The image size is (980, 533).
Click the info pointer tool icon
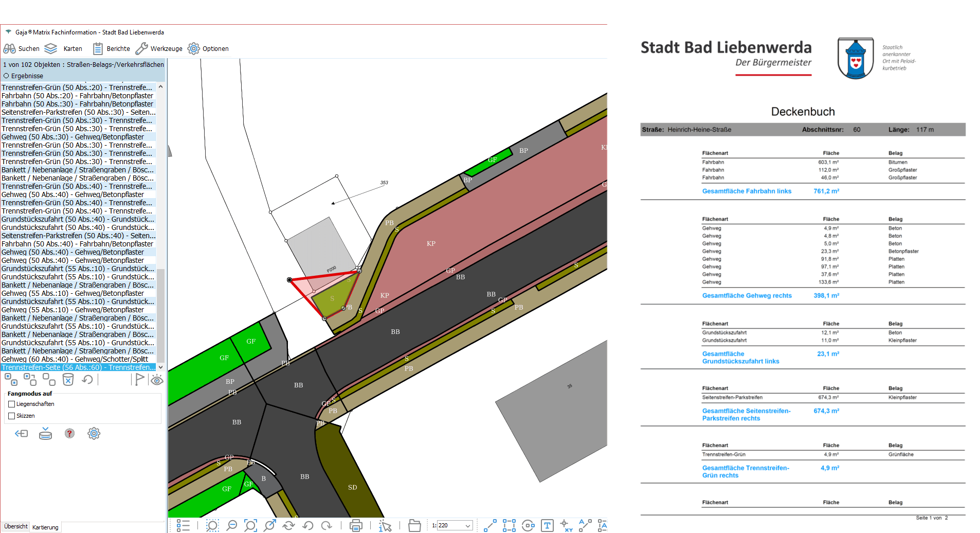pyautogui.click(x=385, y=525)
